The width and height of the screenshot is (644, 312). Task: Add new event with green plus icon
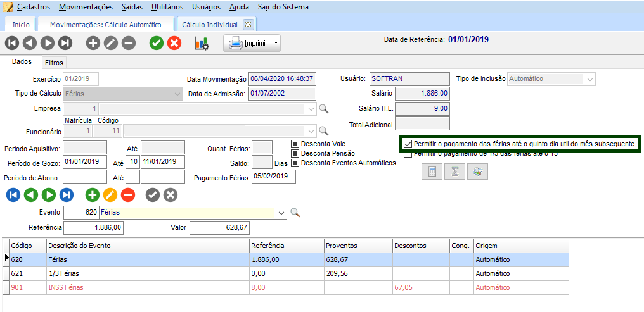pyautogui.click(x=92, y=195)
